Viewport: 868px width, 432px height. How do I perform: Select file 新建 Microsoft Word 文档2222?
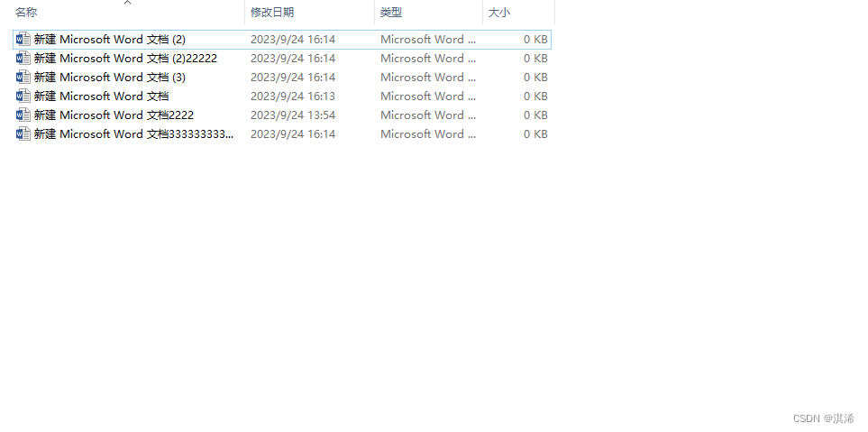(x=114, y=115)
